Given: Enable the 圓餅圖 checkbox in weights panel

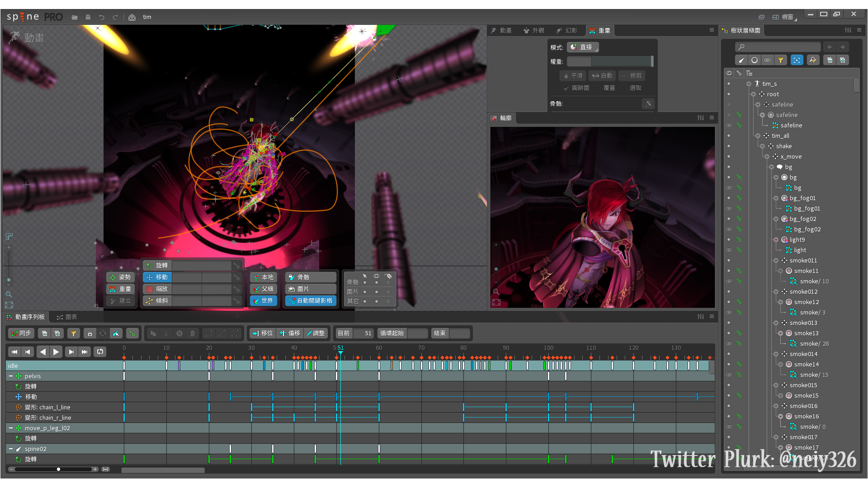Looking at the screenshot, I should pos(566,88).
